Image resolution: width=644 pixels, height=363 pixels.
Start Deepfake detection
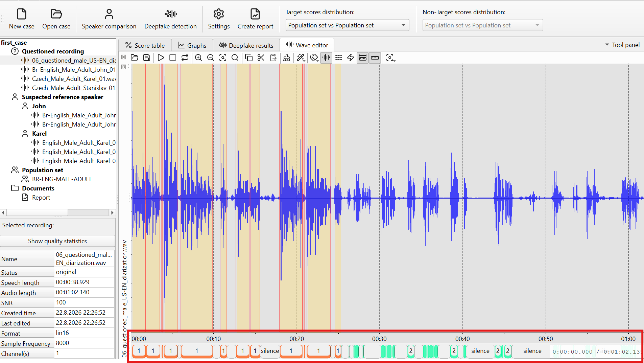pyautogui.click(x=170, y=19)
